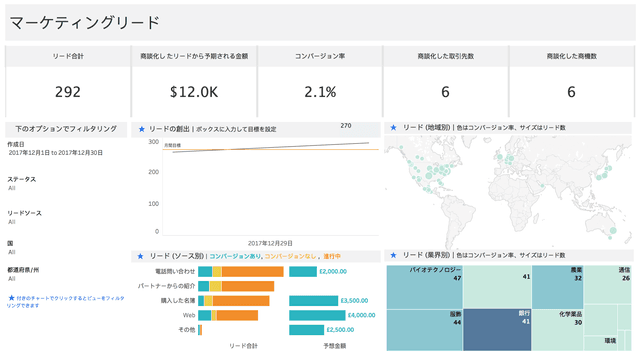Click the 作成日 date range value
This screenshot has width=640, height=360.
tap(56, 153)
